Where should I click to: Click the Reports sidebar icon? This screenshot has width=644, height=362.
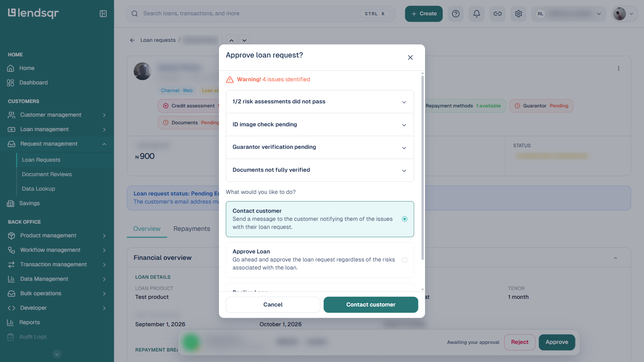[x=10, y=323]
